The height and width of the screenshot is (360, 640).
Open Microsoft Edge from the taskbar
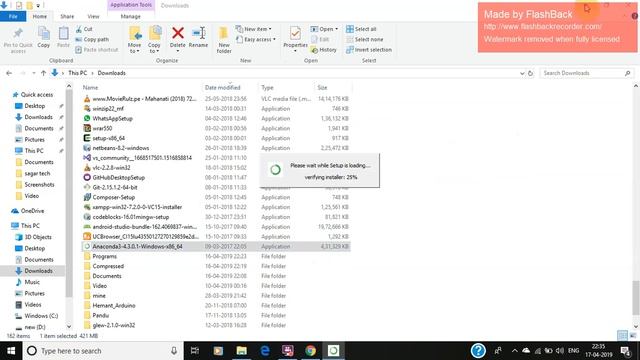(x=265, y=351)
